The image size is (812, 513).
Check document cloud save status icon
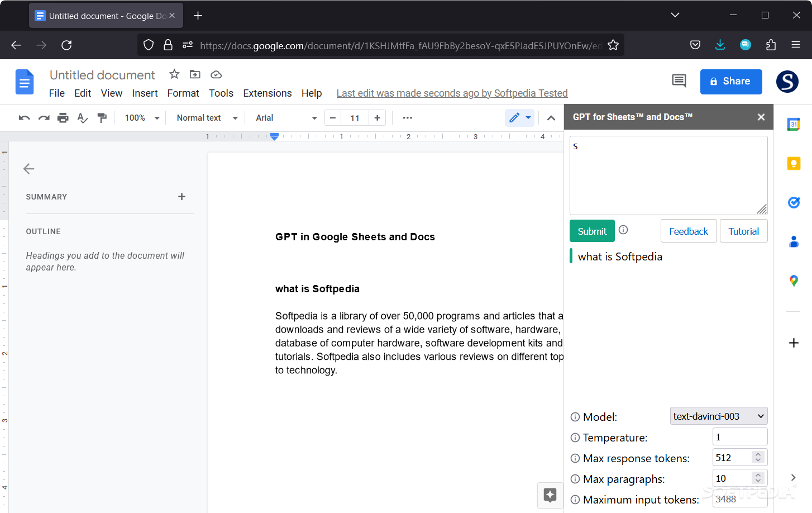[x=216, y=74]
